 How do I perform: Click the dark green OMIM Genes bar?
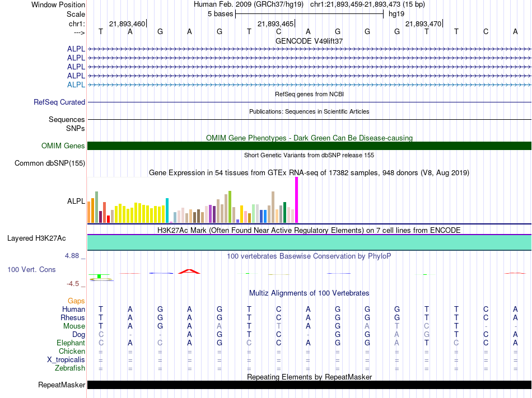[x=309, y=146]
